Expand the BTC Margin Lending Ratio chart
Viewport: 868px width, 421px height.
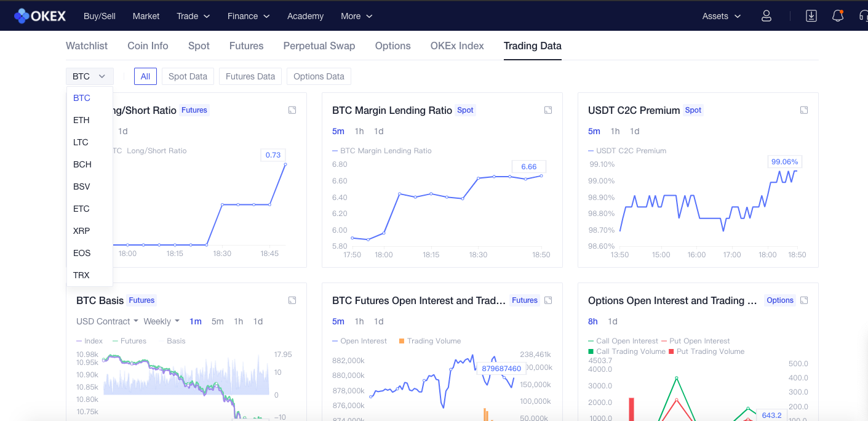click(x=548, y=110)
